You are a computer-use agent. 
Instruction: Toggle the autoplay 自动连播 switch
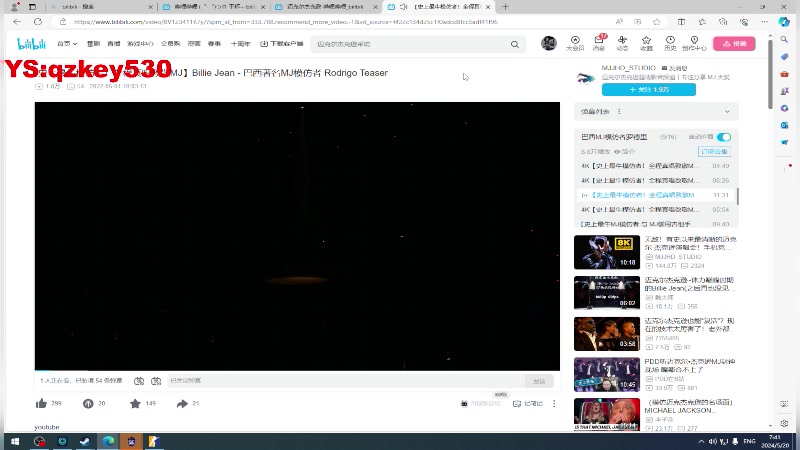click(723, 137)
